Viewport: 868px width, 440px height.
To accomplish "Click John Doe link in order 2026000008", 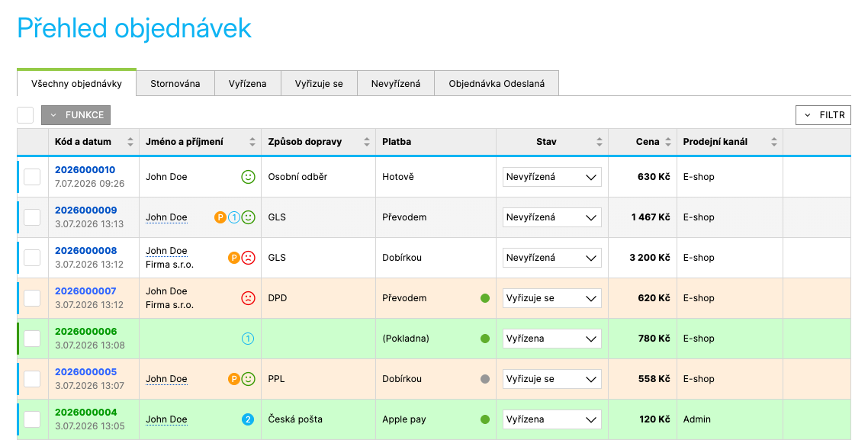I will [x=166, y=251].
